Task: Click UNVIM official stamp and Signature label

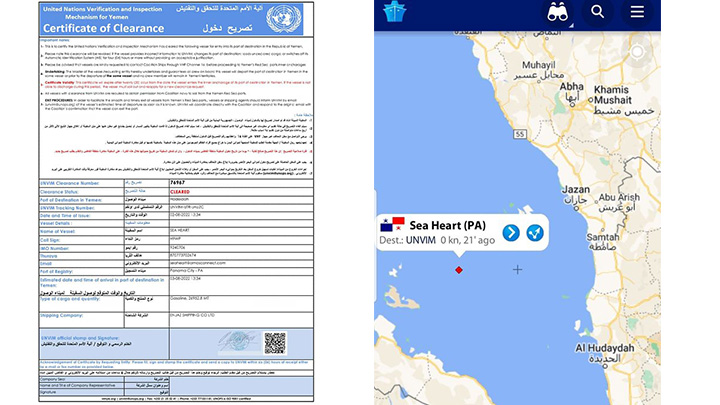Action: pos(80,338)
